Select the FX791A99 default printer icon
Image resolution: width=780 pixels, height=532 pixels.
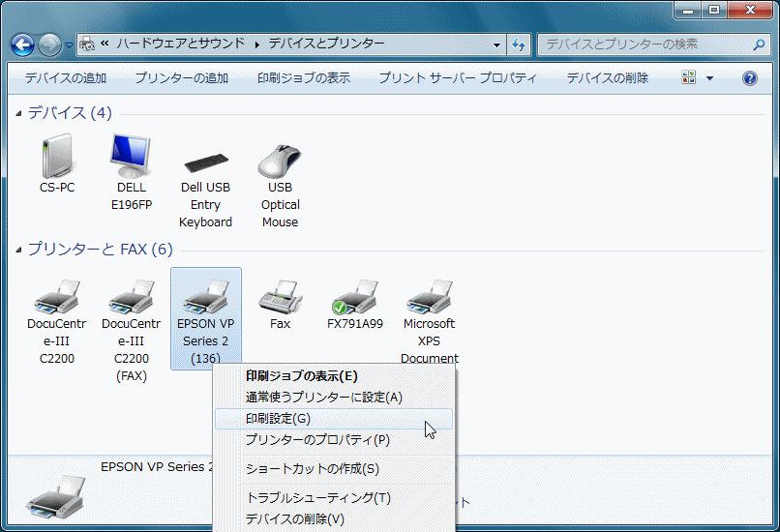(x=355, y=297)
